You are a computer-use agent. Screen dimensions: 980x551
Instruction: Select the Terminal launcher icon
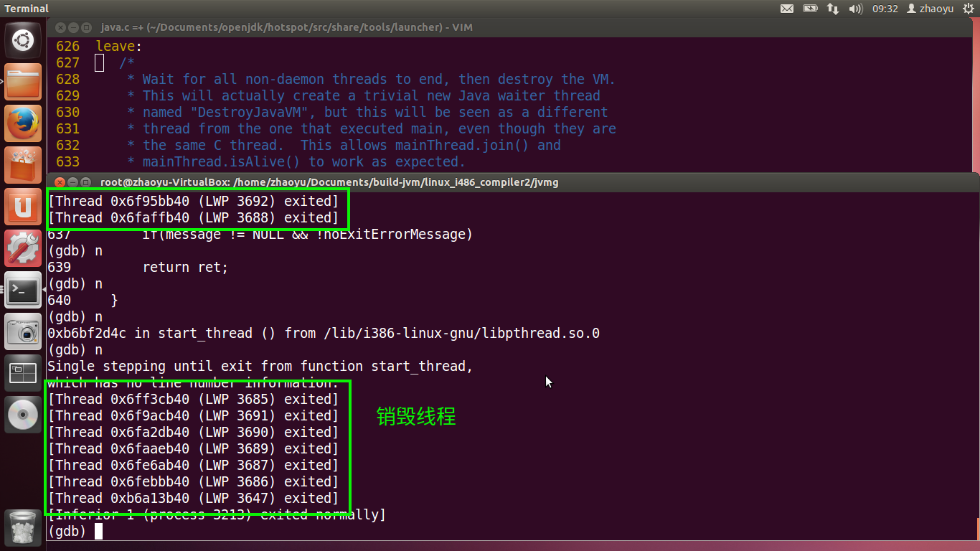pyautogui.click(x=23, y=290)
